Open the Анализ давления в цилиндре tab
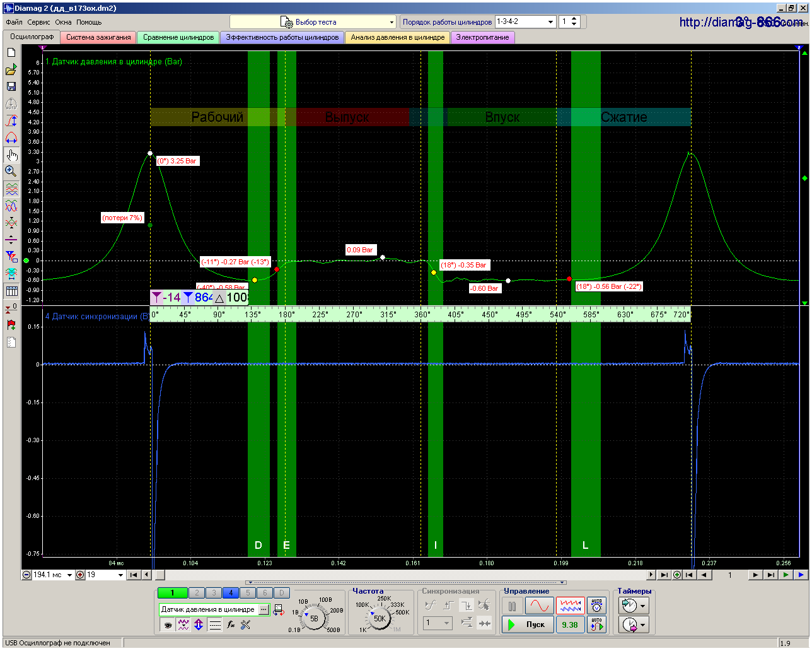 point(398,38)
